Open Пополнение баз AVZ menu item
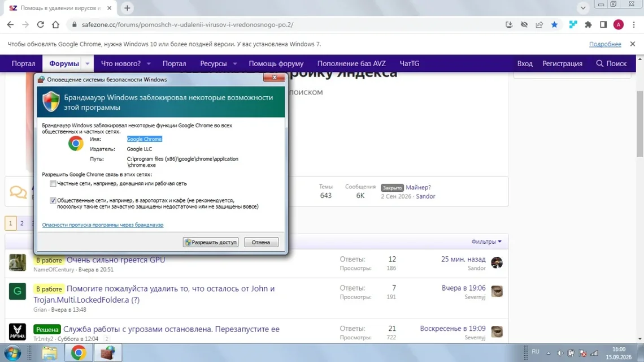The image size is (644, 362). tap(351, 63)
